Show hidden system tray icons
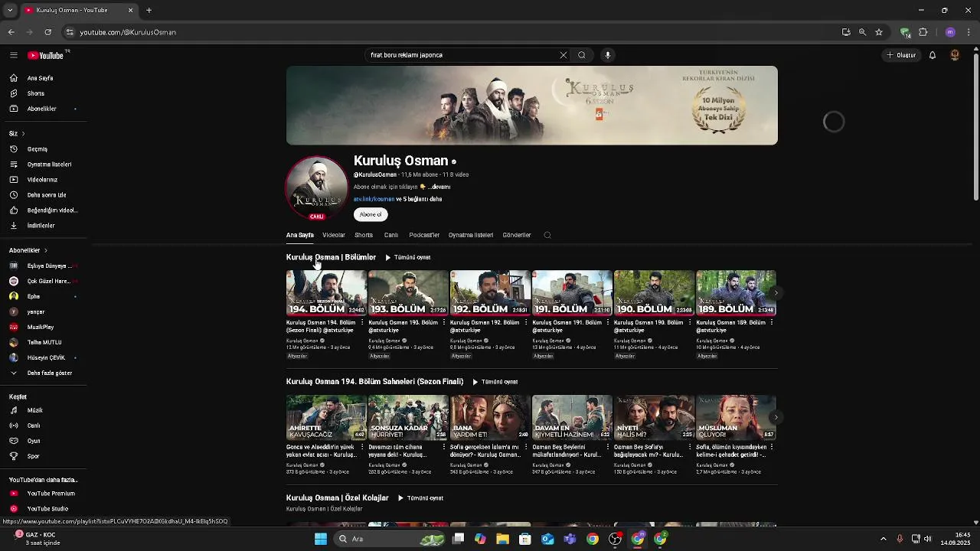The image size is (980, 551). [x=883, y=539]
